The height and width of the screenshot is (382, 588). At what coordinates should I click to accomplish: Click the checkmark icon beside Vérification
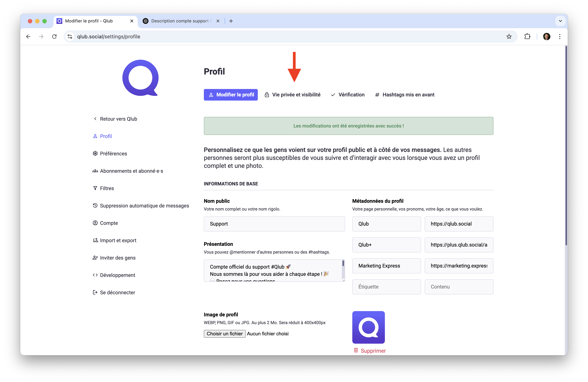tap(333, 95)
